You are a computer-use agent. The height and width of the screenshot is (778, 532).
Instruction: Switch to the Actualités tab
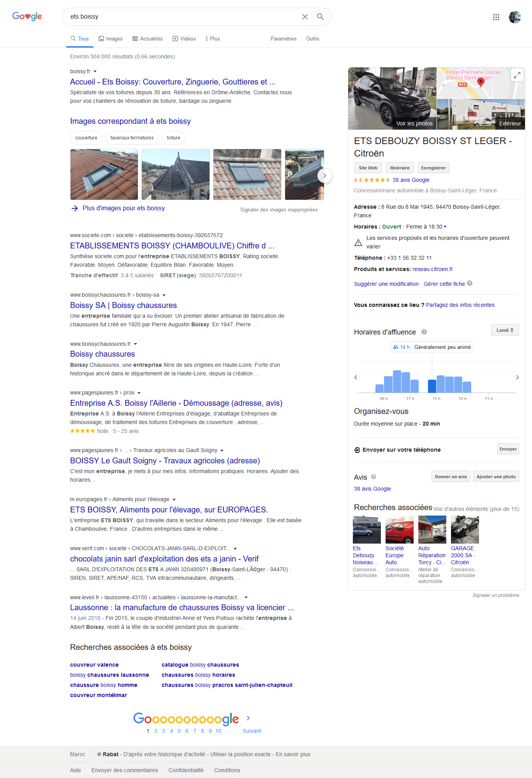pyautogui.click(x=148, y=39)
